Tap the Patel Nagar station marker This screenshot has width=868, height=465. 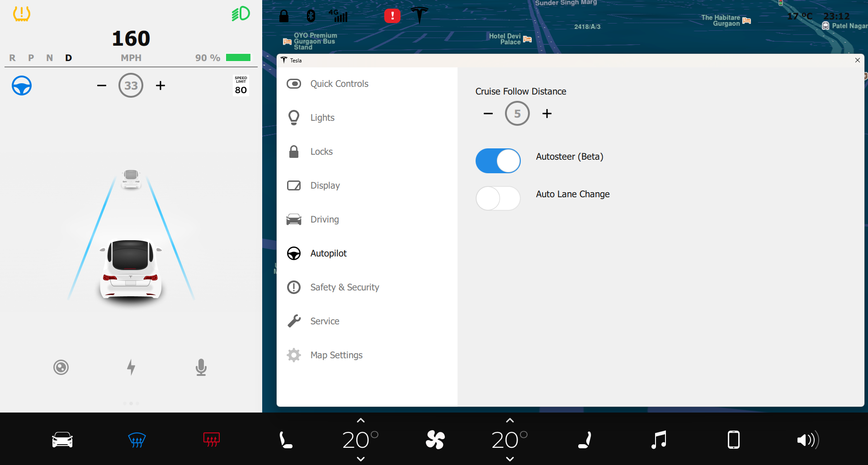[x=844, y=26]
